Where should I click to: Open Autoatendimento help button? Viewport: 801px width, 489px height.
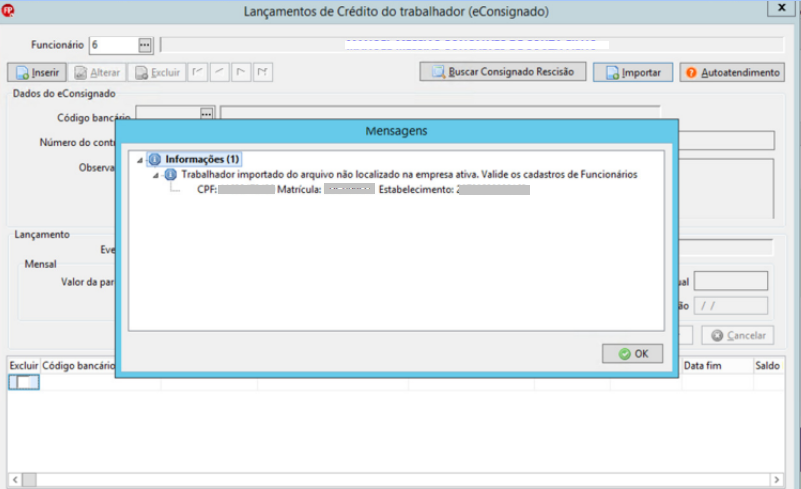733,73
